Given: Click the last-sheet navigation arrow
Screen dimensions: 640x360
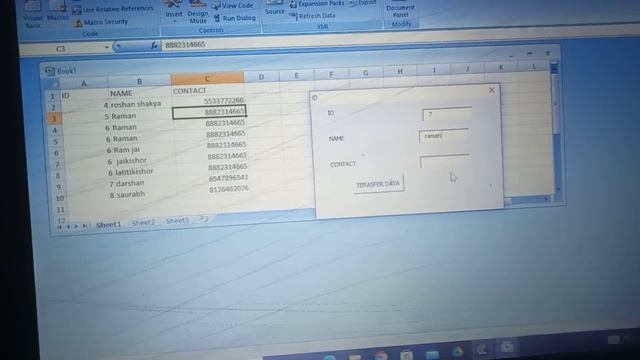Looking at the screenshot, I should point(84,226).
